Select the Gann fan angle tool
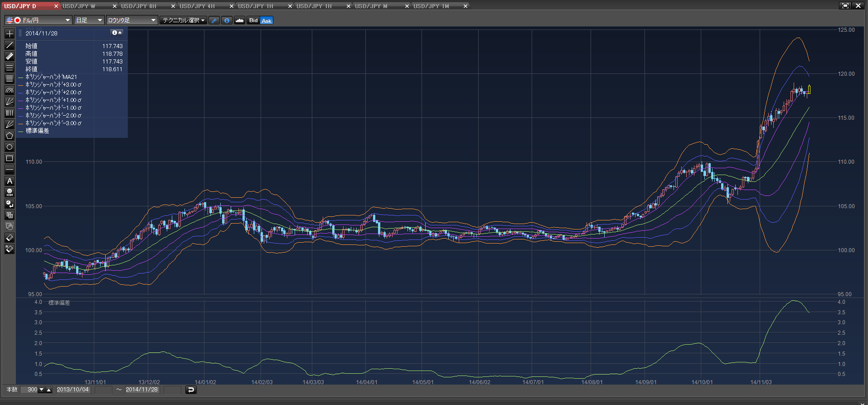 [x=10, y=124]
